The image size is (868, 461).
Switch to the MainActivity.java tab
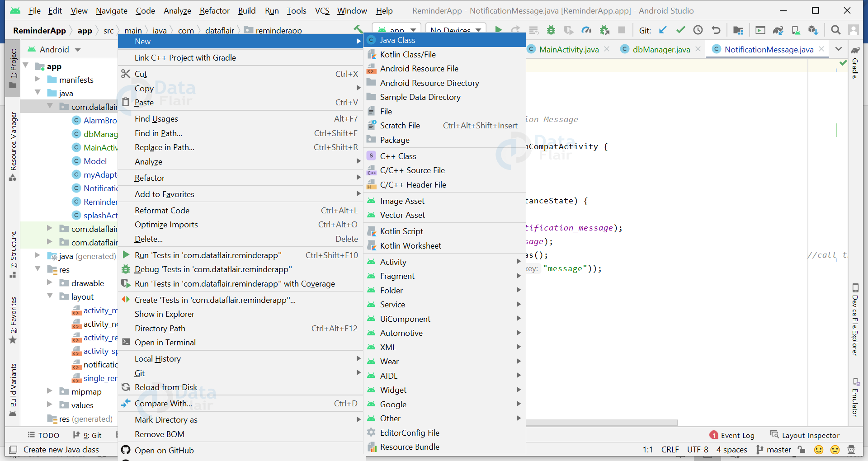point(569,49)
